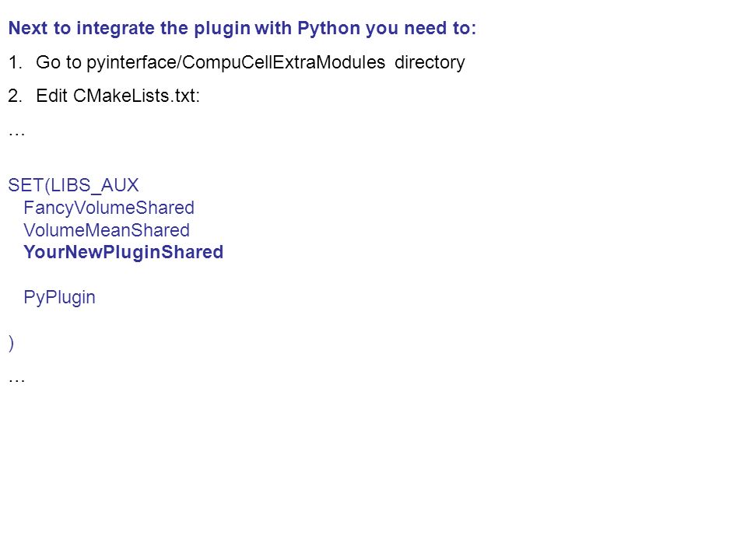
Task: Click the LIBS_AUX variable name
Action: (94, 185)
